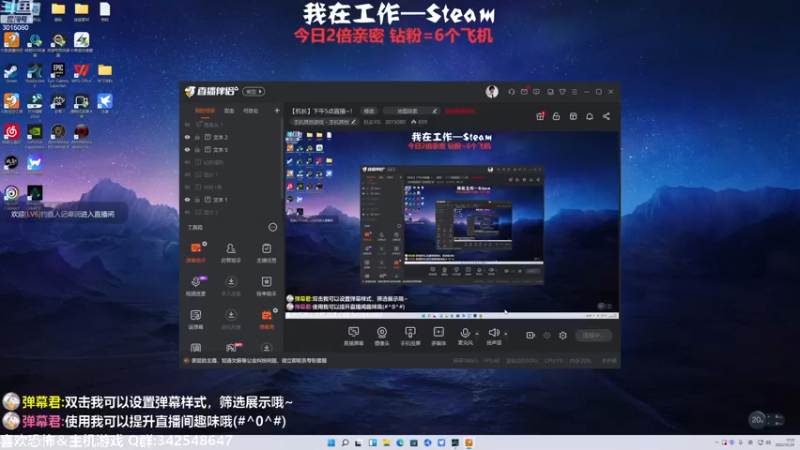Collapse the 工具箱 toolbox with circle button
Screen dimensions: 800x450
coord(273,227)
